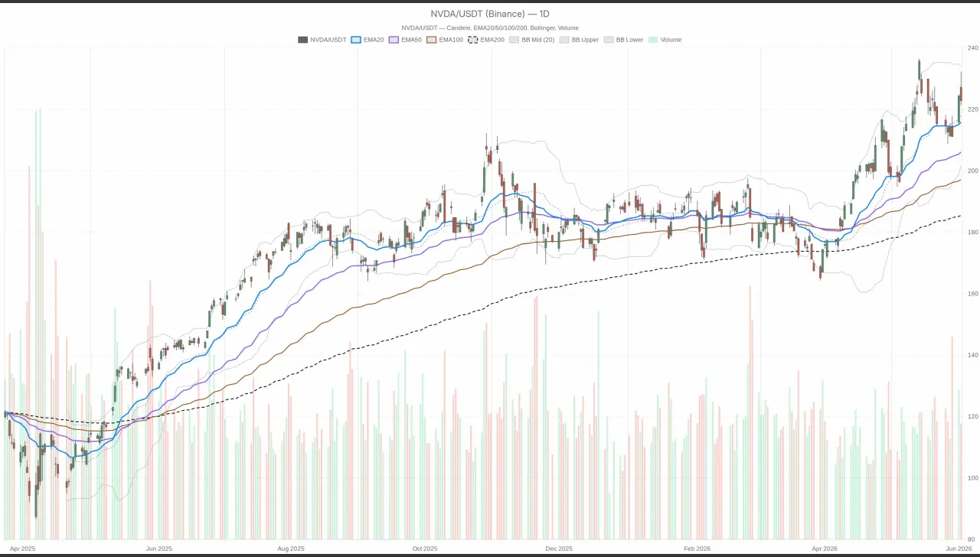Toggle the EMA200 dashed line legend item
Viewport: 980px width, 557px height.
pyautogui.click(x=486, y=40)
